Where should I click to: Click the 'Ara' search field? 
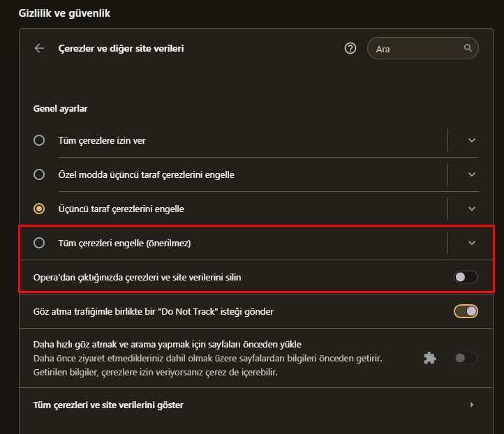(x=417, y=48)
